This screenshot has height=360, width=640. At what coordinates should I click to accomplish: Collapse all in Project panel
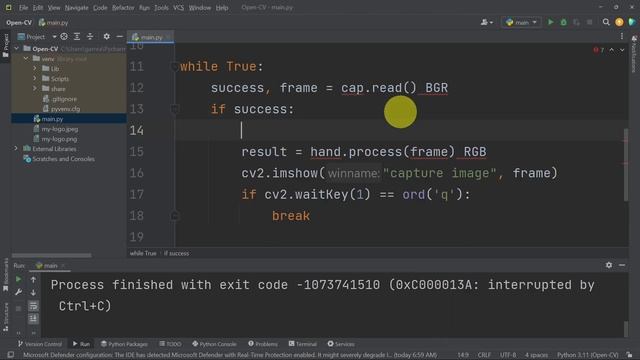pos(90,36)
